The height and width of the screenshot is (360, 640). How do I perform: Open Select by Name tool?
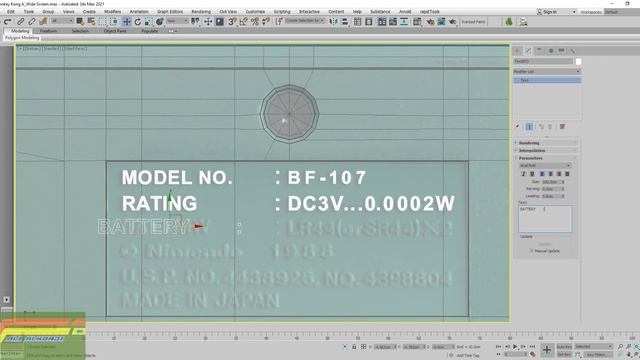pyautogui.click(x=91, y=21)
